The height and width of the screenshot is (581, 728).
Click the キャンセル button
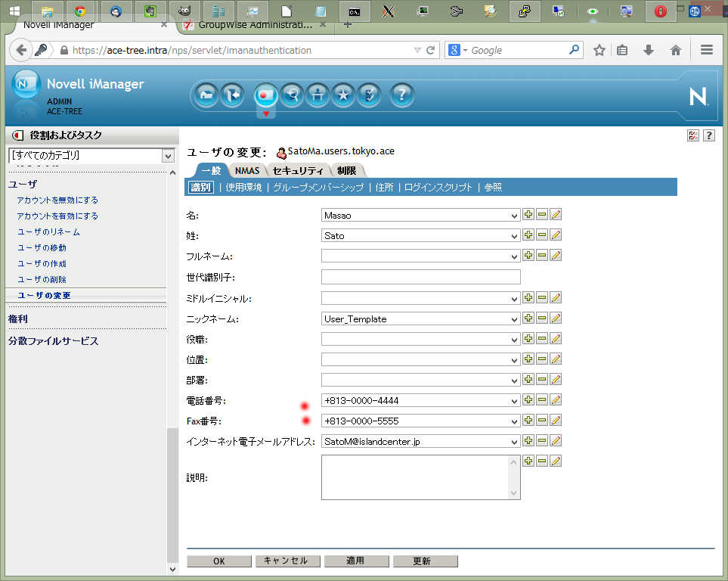(288, 561)
